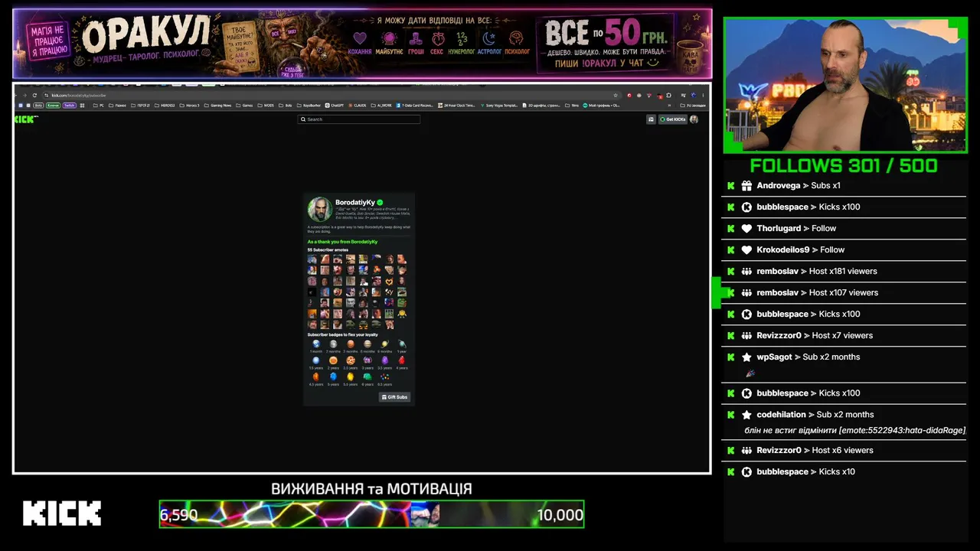The image size is (980, 551).
Task: Click the large KICK logo at bottom left
Action: (62, 514)
